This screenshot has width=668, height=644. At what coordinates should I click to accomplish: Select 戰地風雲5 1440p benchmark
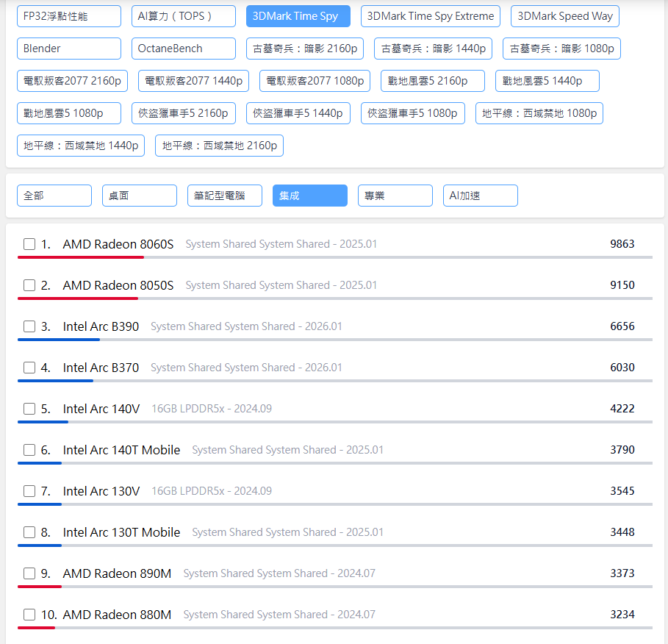pyautogui.click(x=547, y=81)
